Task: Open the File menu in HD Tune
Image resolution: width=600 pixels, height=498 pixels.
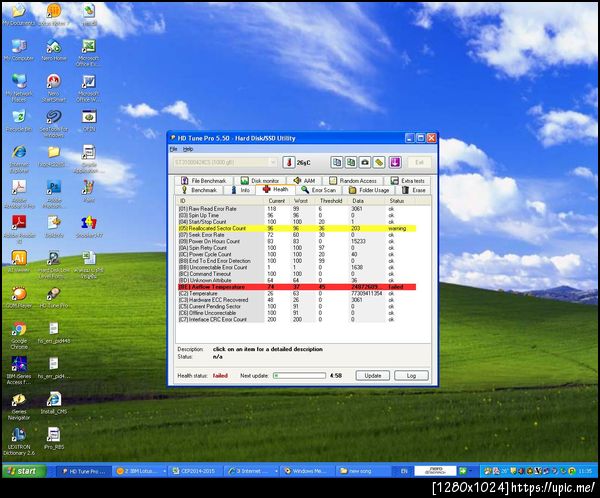Action: (173, 149)
